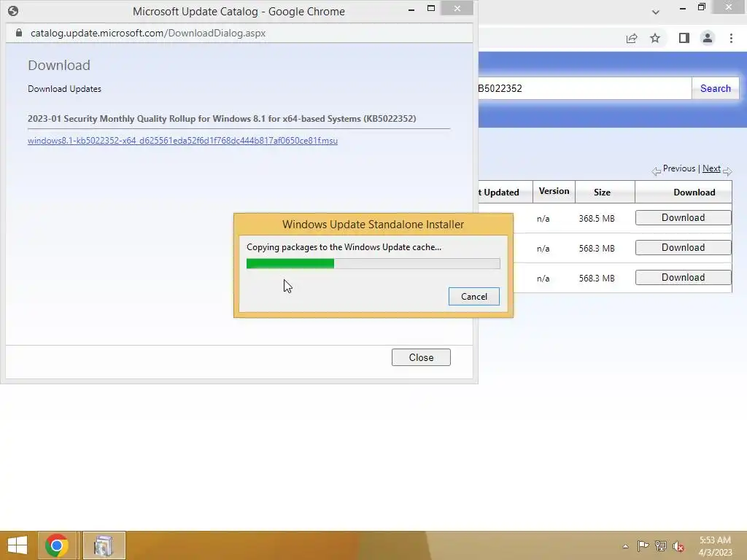Cancel the Windows Update Standalone Installer

(x=474, y=296)
